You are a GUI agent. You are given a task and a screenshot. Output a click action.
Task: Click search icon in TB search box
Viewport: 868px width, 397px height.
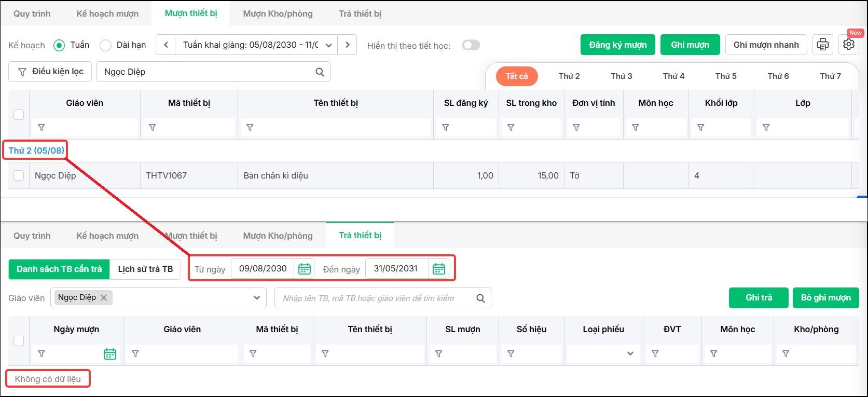click(480, 298)
